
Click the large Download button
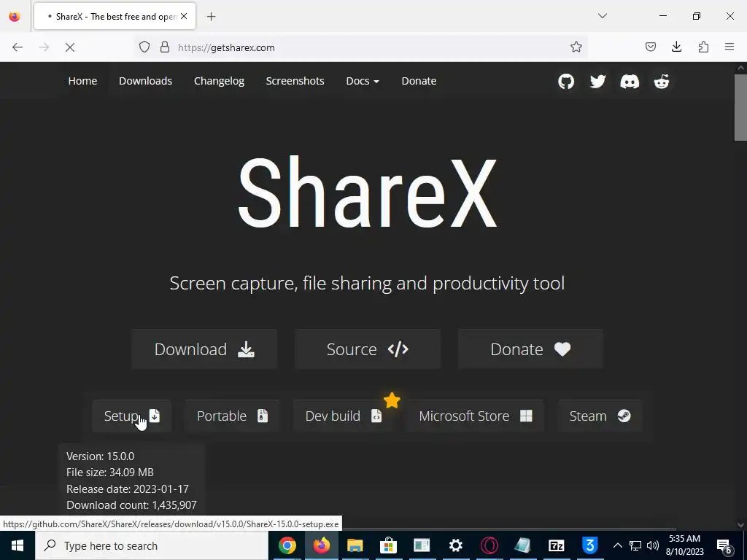(204, 349)
